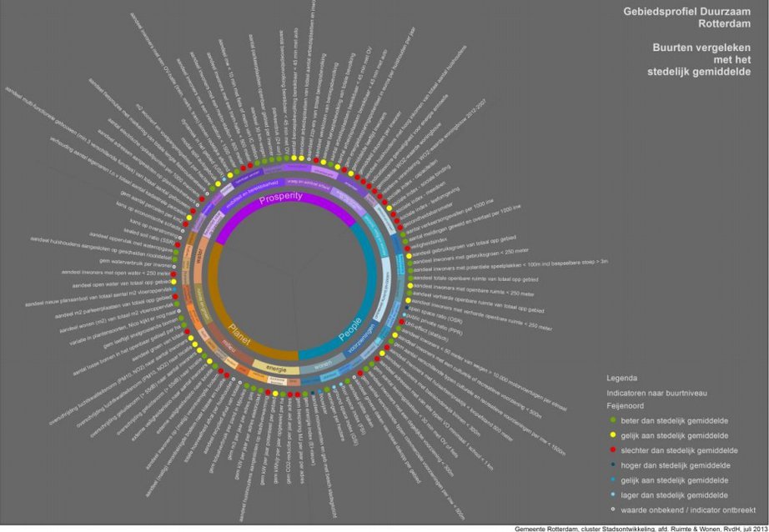Click the white ring beside gem waterverbruik per inwoner
This screenshot has width=769, height=532.
click(x=174, y=267)
